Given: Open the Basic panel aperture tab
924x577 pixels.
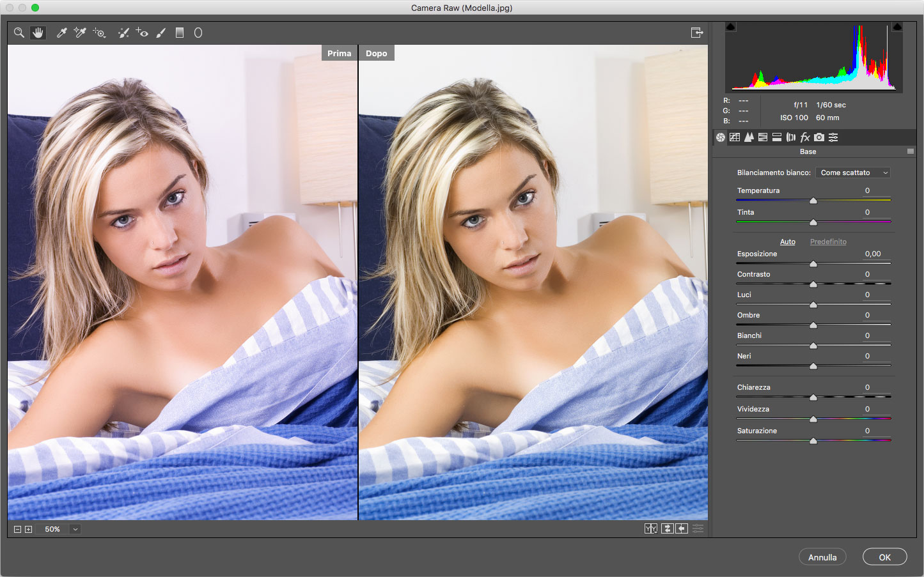Looking at the screenshot, I should click(x=721, y=137).
